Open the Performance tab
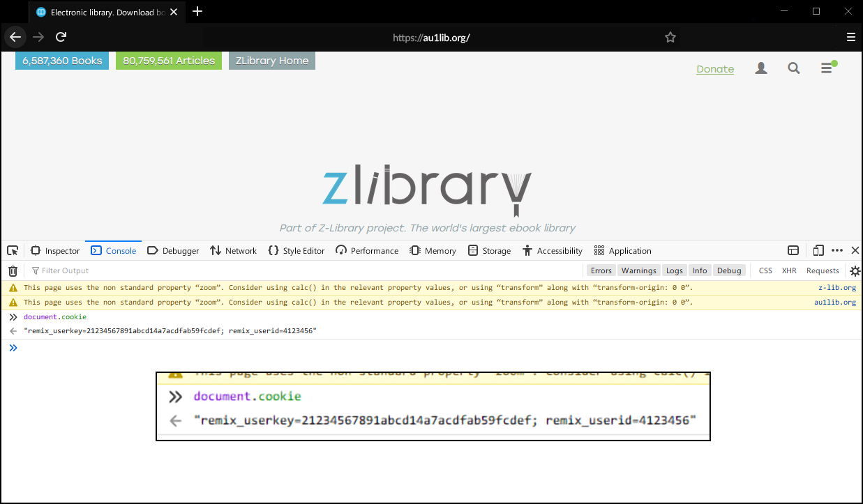 tap(367, 250)
